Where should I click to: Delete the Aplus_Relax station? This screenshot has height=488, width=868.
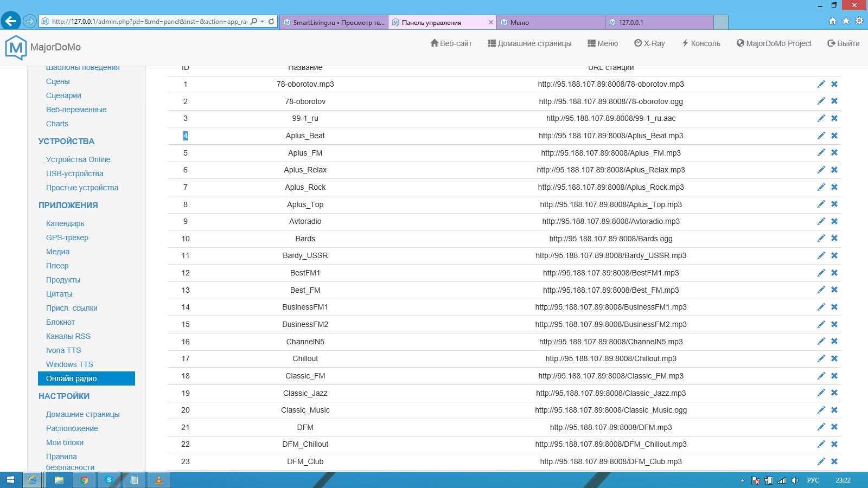834,170
